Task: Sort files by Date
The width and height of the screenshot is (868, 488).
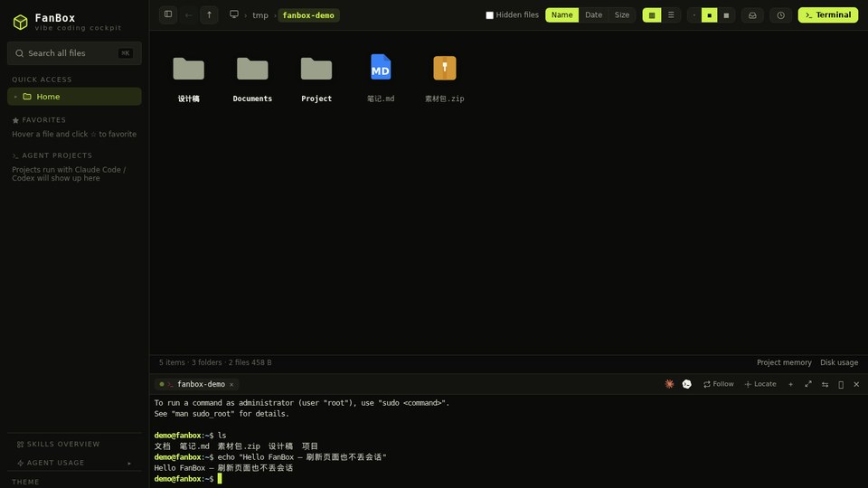Action: click(593, 15)
